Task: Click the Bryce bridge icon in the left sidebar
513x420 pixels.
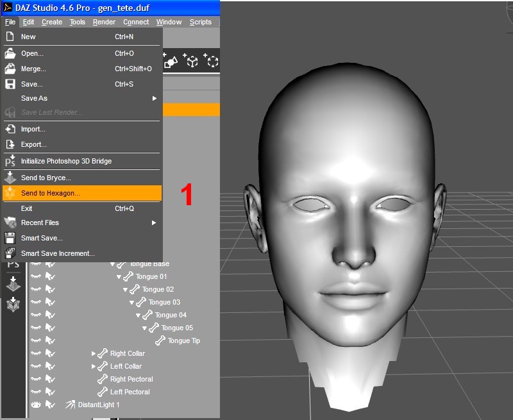Action: coord(13,283)
